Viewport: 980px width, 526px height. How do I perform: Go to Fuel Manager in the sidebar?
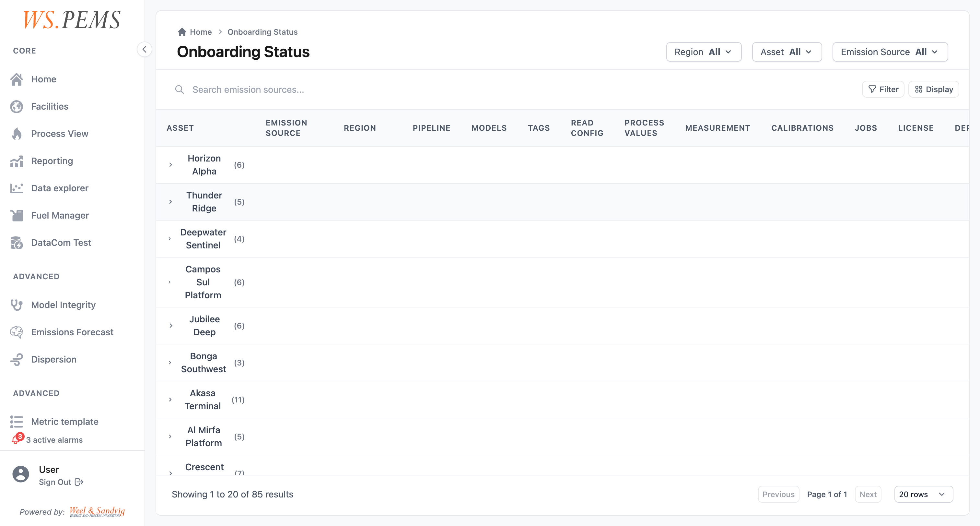tap(60, 215)
